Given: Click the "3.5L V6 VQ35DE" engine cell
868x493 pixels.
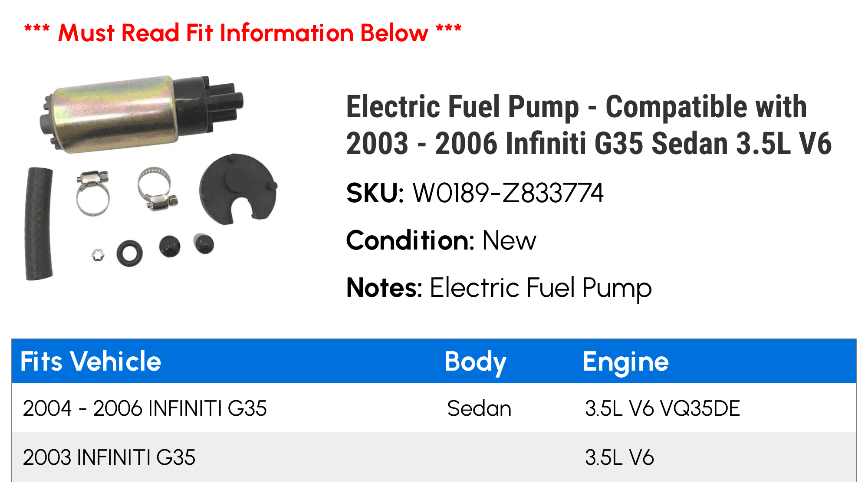Looking at the screenshot, I should [662, 408].
